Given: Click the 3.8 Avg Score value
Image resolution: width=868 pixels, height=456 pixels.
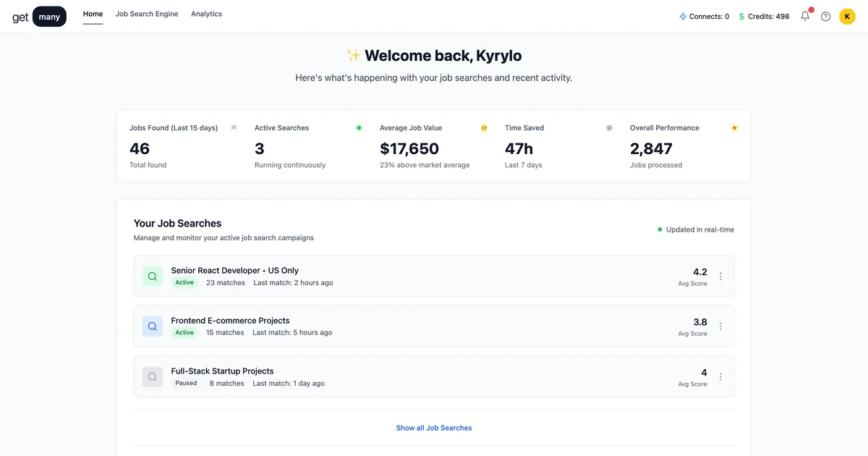Looking at the screenshot, I should [x=699, y=322].
